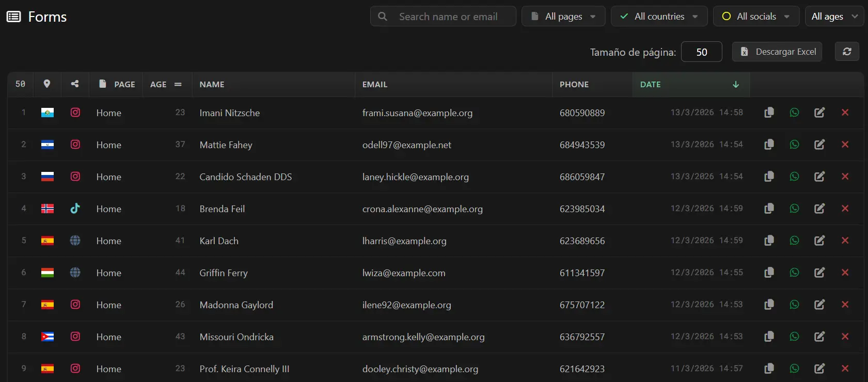Click the Descargar Excel button
868x382 pixels.
[777, 52]
